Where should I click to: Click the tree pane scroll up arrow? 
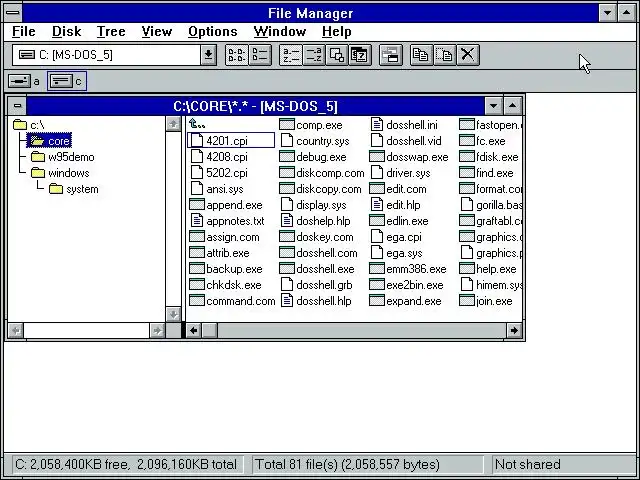tap(173, 124)
